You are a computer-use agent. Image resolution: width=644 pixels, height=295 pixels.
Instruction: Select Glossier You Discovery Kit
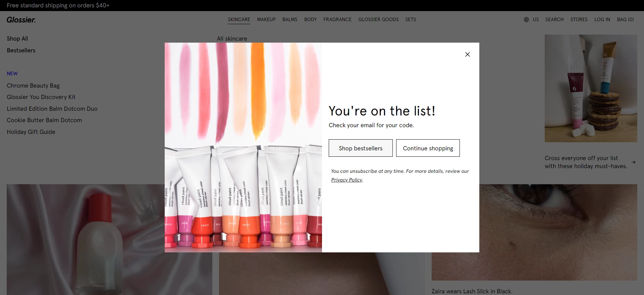click(41, 97)
